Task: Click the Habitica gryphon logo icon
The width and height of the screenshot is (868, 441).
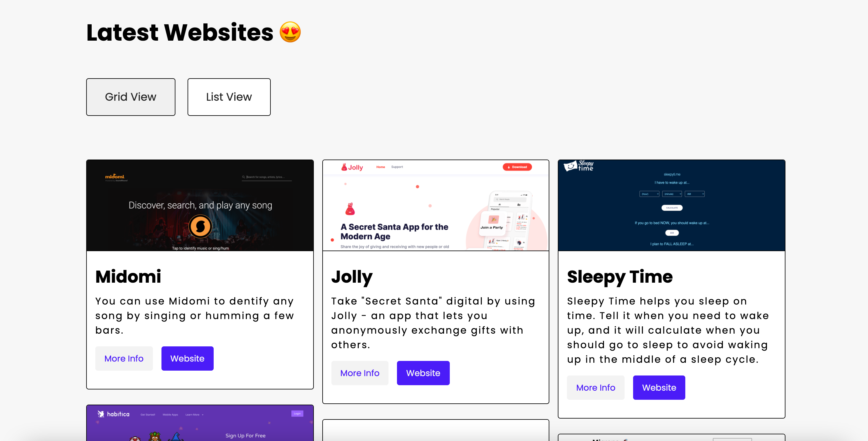Action: pyautogui.click(x=101, y=414)
